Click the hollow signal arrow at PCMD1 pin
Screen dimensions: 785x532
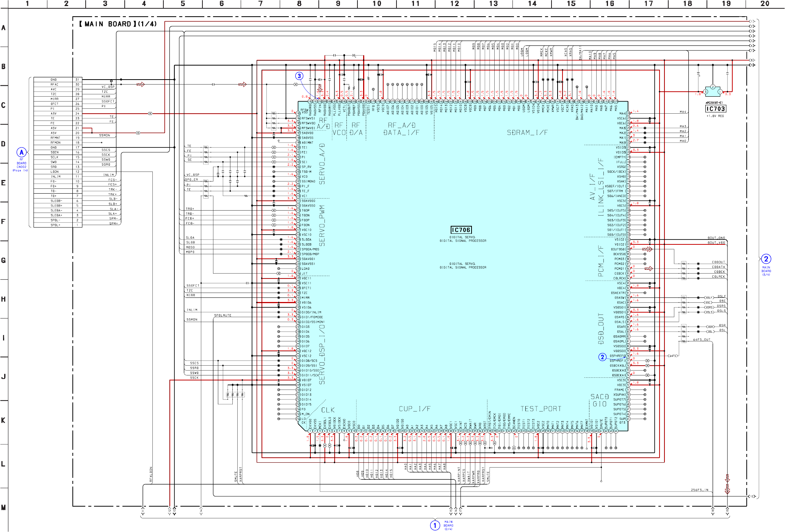tap(649, 269)
